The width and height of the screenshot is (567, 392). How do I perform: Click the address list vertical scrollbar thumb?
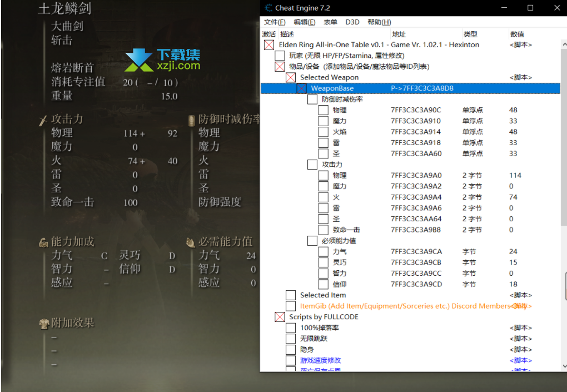(564, 137)
